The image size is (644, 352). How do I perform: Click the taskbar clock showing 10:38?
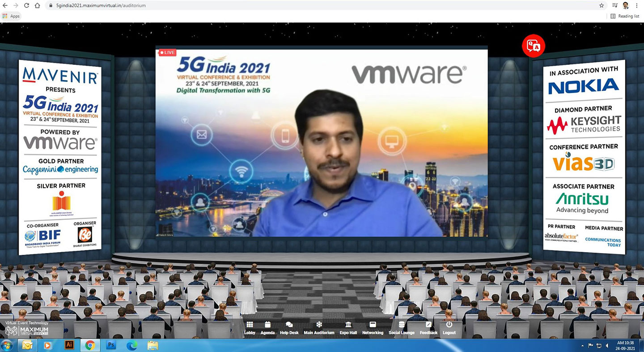(625, 345)
